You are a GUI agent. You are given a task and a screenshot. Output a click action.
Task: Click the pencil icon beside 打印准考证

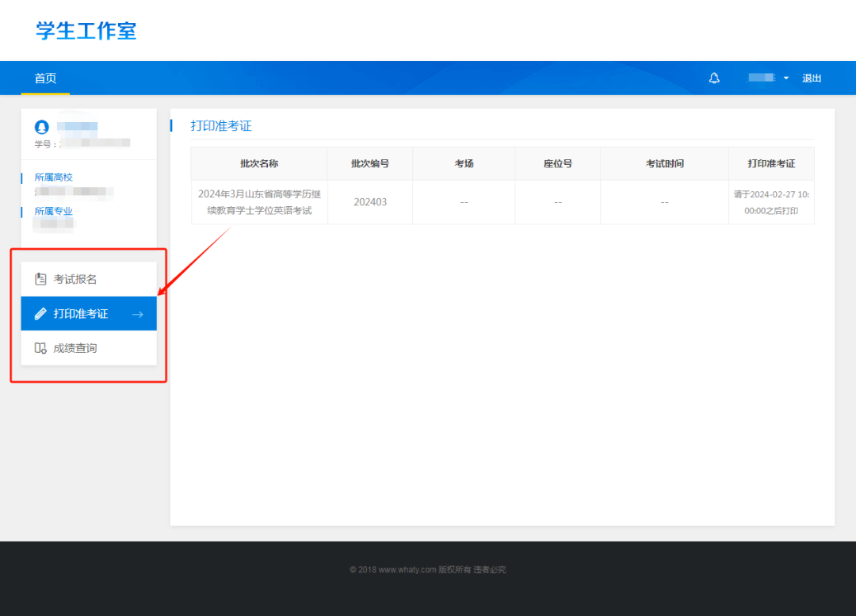(40, 313)
